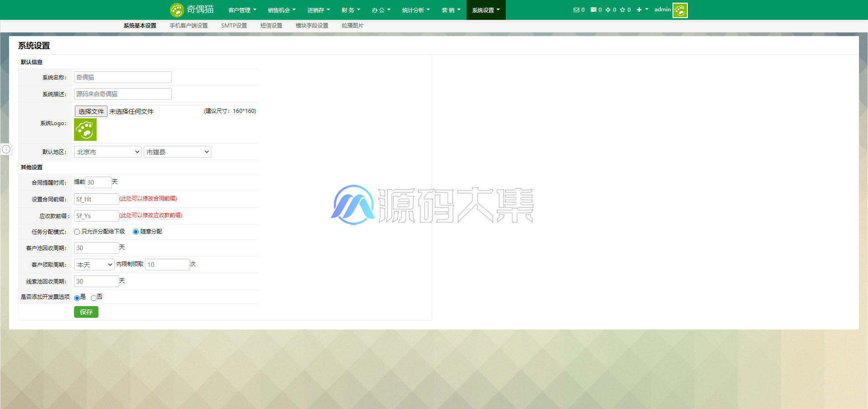868x409 pixels.
Task: Focus the contract prefix Sf_Ht field
Action: coord(97,199)
